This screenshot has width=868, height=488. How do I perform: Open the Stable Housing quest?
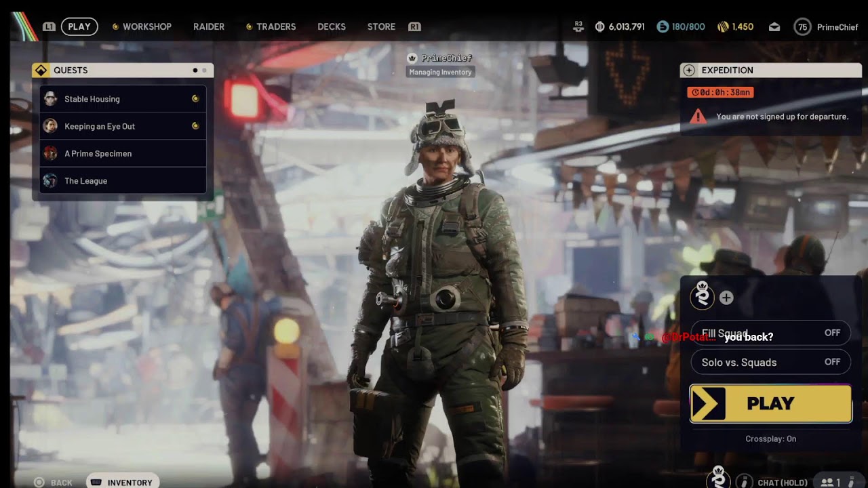(123, 99)
